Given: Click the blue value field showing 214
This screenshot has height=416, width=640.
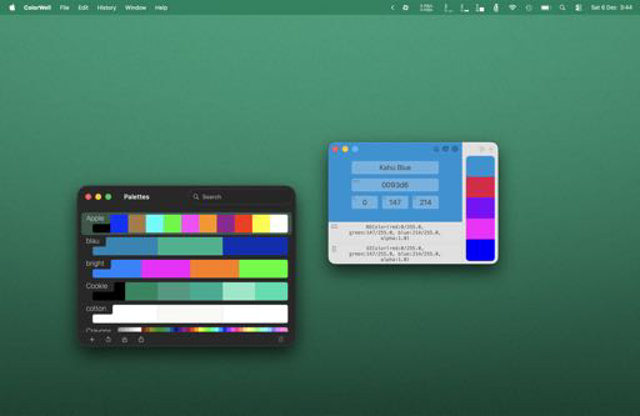Looking at the screenshot, I should pyautogui.click(x=425, y=202).
